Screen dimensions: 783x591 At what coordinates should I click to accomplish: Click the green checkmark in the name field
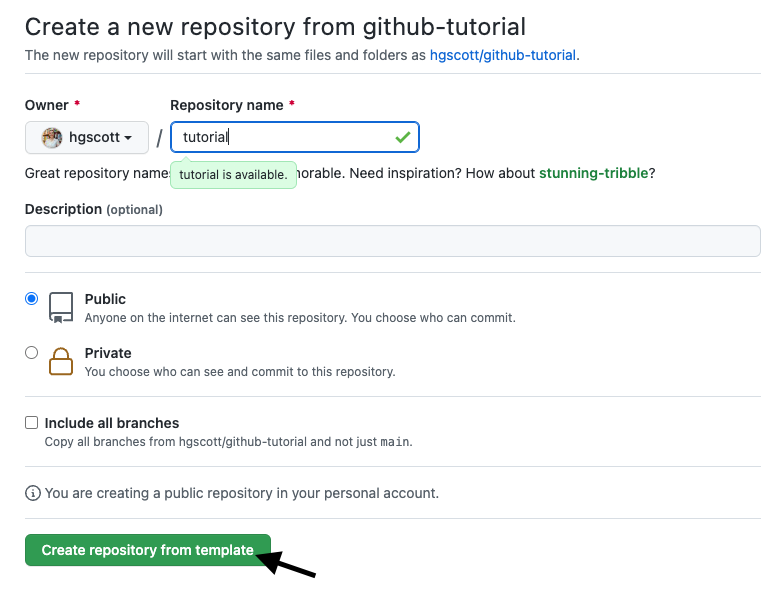[x=402, y=137]
